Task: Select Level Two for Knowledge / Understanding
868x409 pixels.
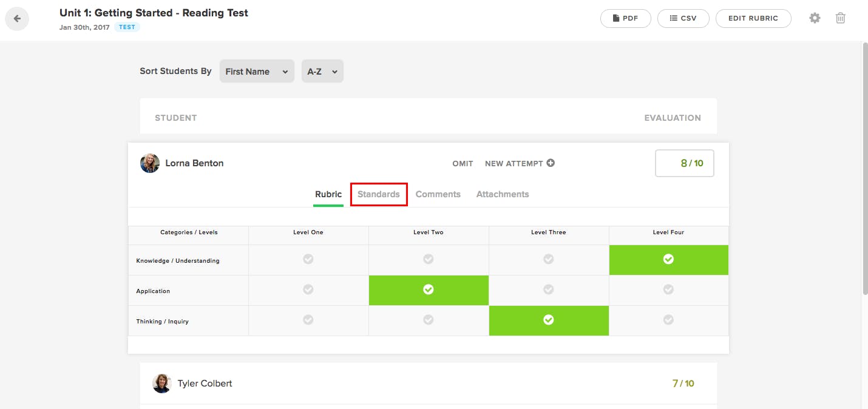Action: tap(429, 259)
